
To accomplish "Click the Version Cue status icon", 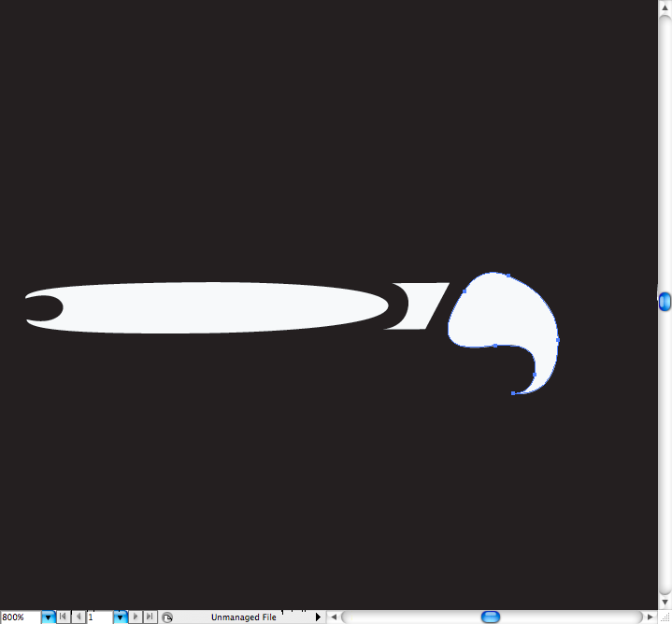I will (167, 617).
